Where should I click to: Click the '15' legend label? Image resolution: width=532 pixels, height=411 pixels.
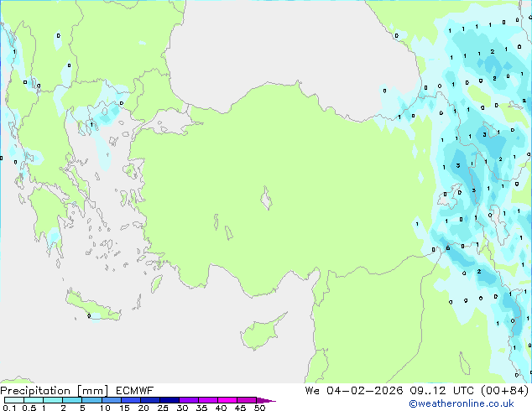tap(124, 408)
